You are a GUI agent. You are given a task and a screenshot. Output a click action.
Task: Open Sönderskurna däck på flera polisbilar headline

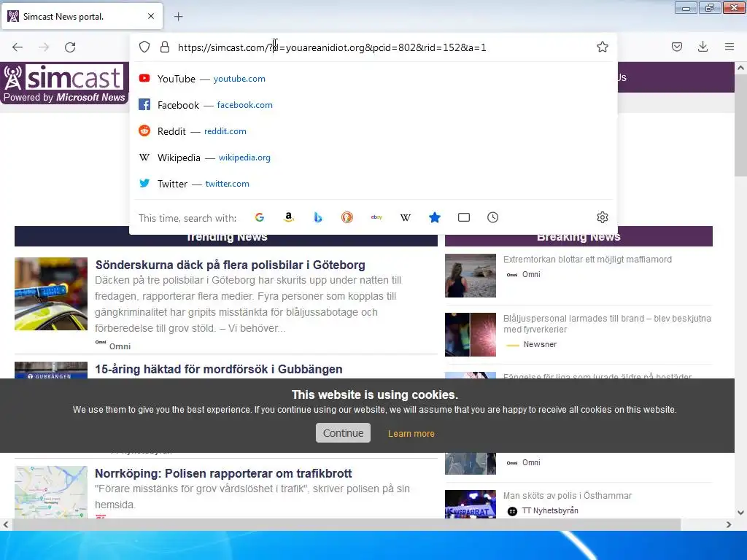(230, 265)
